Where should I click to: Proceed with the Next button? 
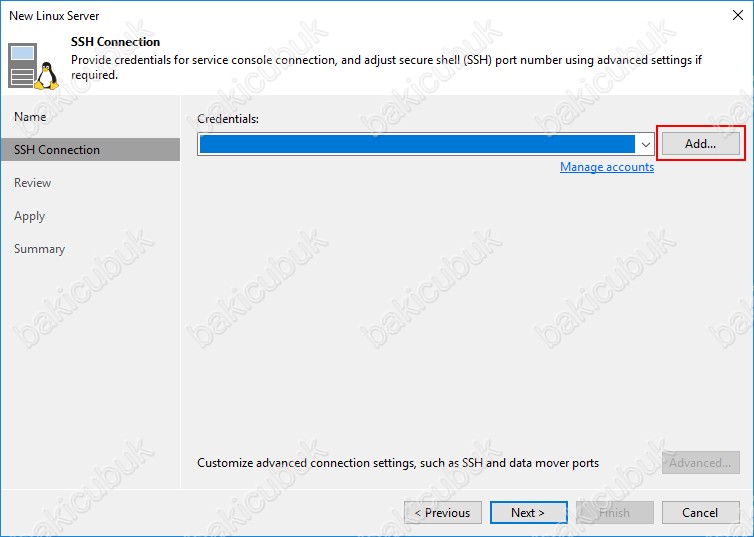[528, 512]
